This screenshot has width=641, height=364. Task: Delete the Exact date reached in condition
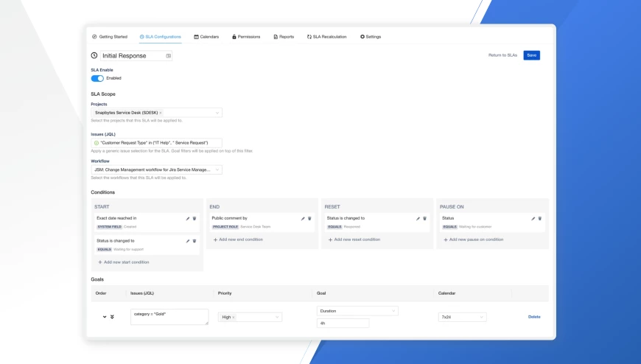tap(195, 218)
